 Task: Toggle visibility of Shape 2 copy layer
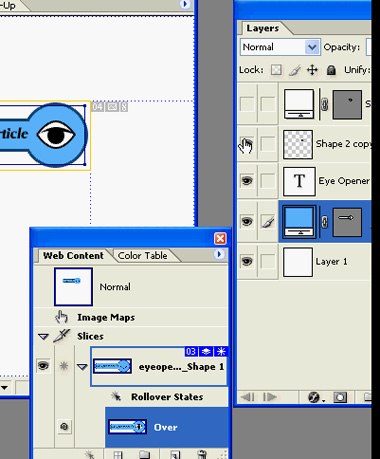coord(247,144)
